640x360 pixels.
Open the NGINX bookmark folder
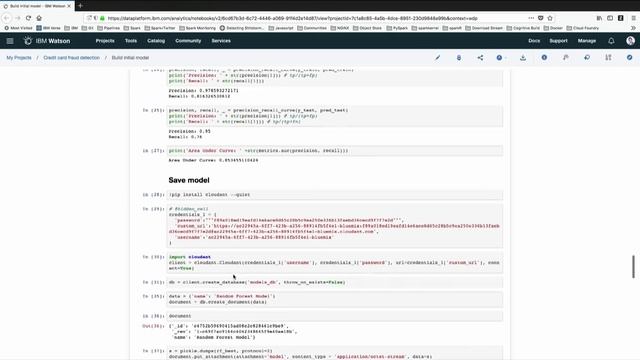click(340, 28)
